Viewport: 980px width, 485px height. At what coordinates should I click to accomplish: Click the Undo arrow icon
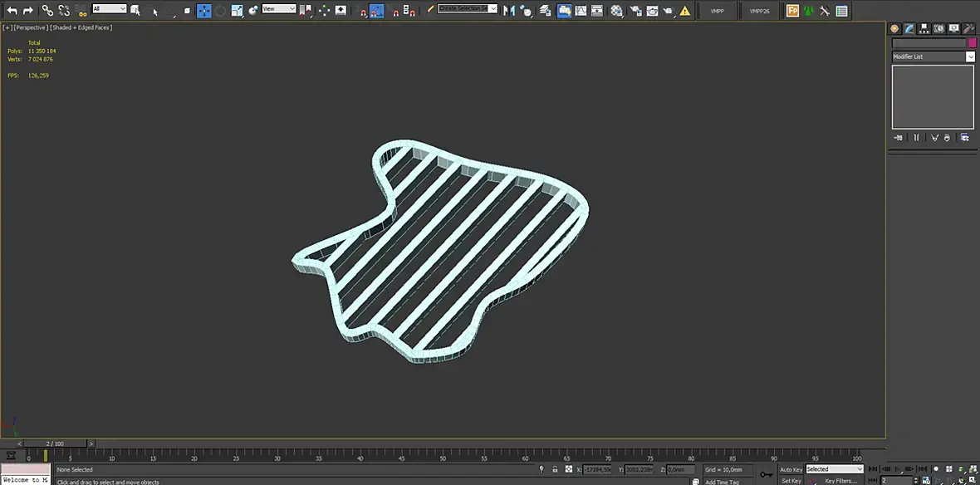coord(12,11)
